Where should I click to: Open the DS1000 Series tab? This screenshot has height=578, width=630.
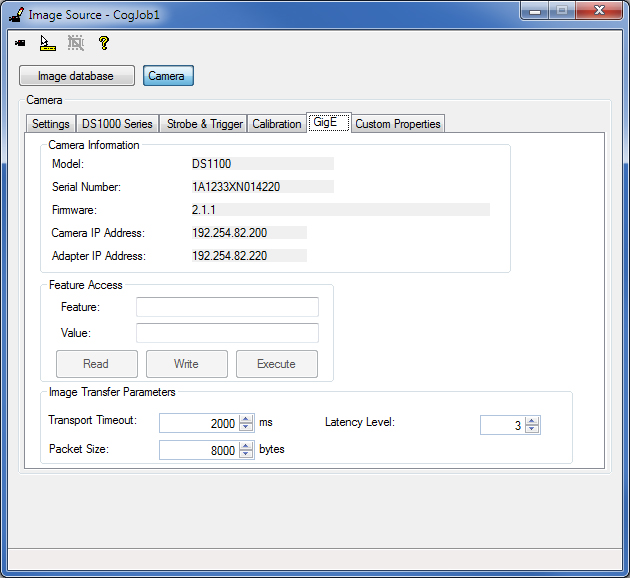[x=117, y=124]
